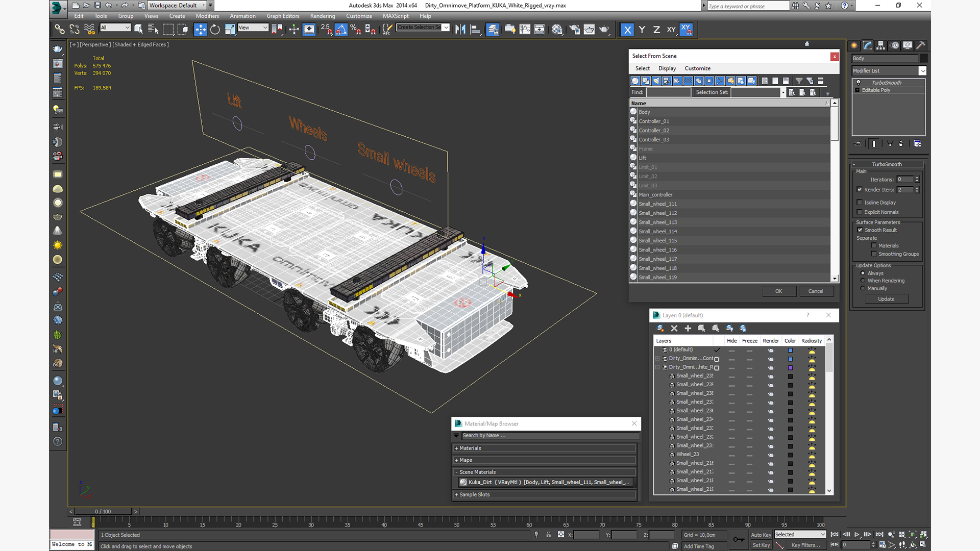
Task: Open the Render Setup teapot icon
Action: (x=575, y=30)
